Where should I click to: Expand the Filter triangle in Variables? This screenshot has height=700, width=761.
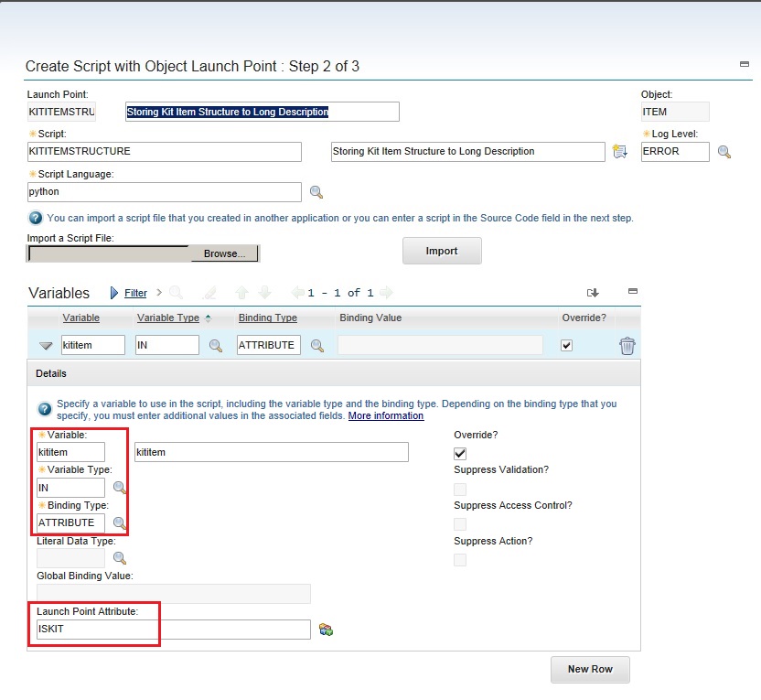114,293
